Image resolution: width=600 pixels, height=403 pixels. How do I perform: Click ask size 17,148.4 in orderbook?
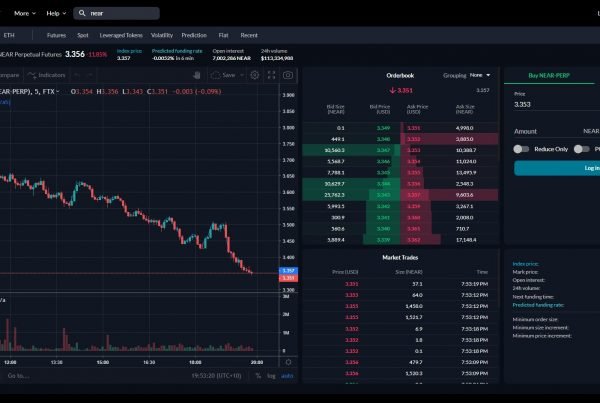466,240
